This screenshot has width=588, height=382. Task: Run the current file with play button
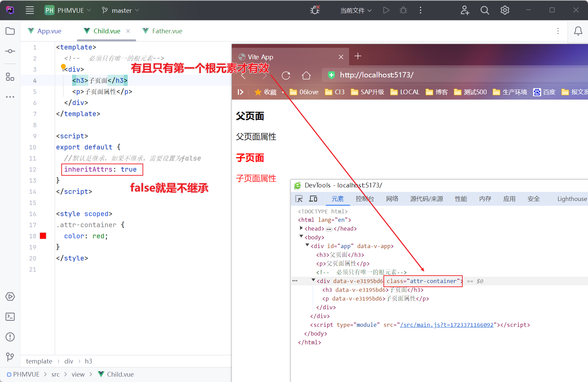click(x=386, y=10)
